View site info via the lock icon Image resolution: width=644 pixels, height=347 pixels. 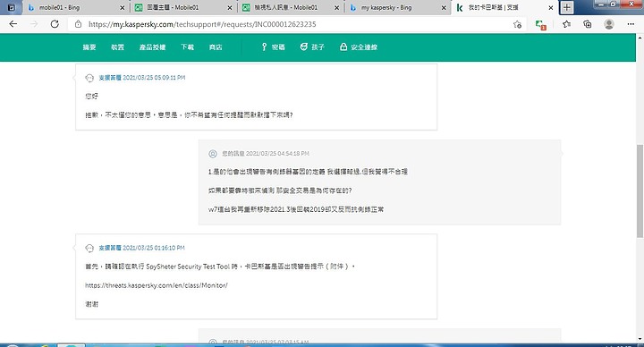tap(78, 24)
